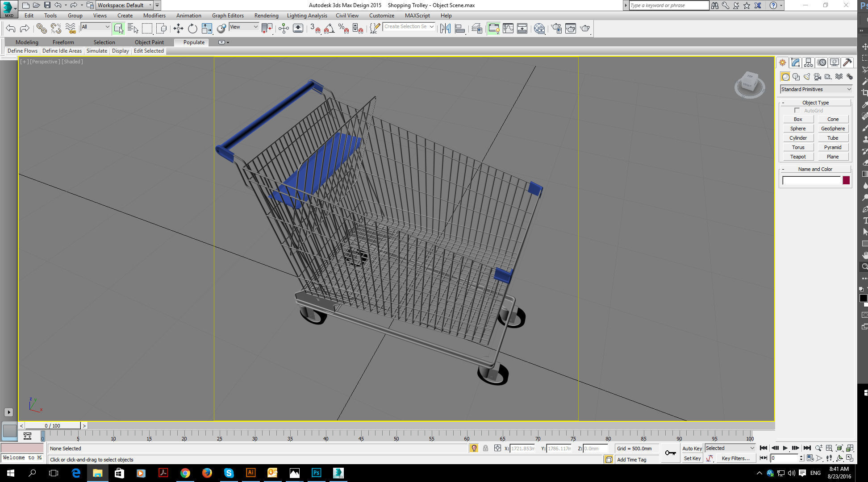Click the time slider 0 / 100 handle
Viewport: 868px width, 482px height.
pyautogui.click(x=53, y=426)
